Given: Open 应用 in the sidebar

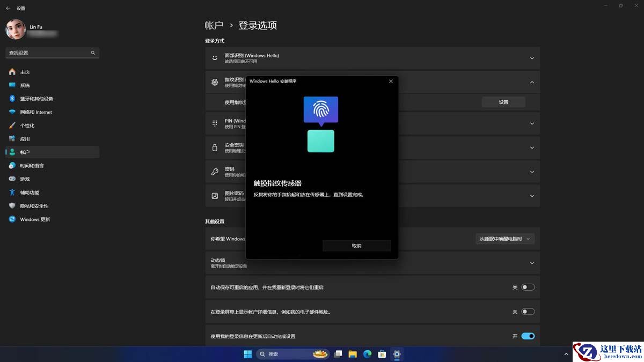Looking at the screenshot, I should 53,139.
